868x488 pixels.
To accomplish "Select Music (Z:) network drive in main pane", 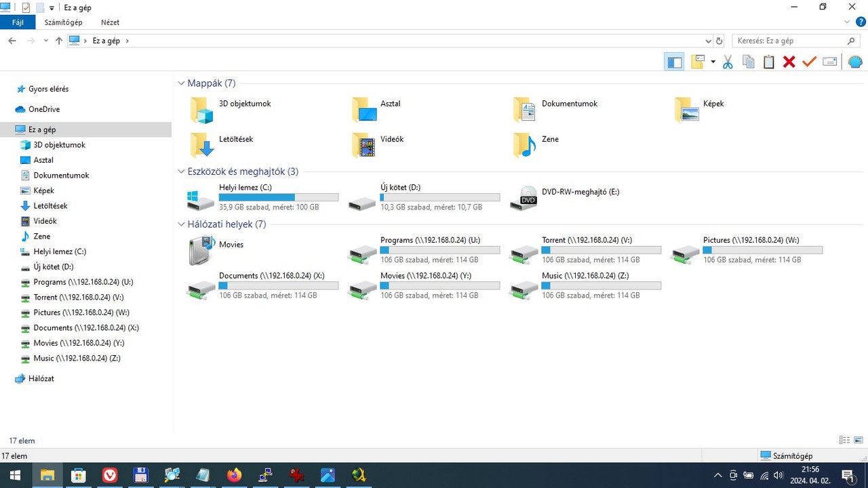I will [x=587, y=286].
